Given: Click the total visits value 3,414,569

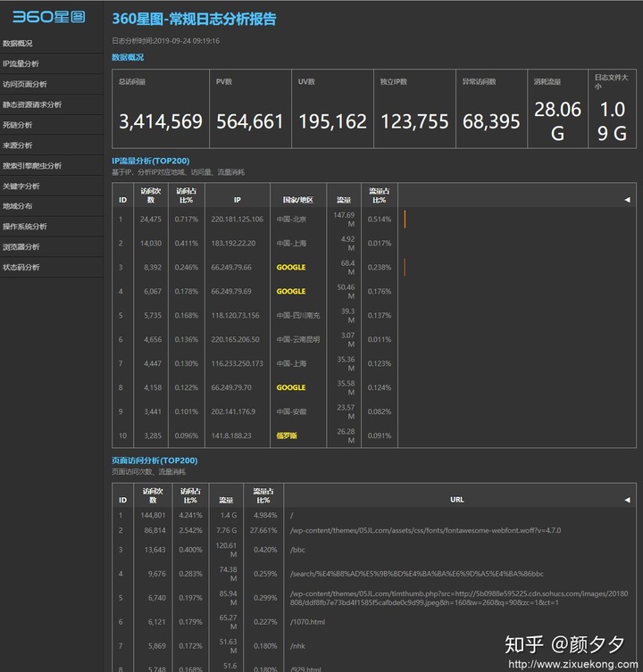Looking at the screenshot, I should (161, 121).
